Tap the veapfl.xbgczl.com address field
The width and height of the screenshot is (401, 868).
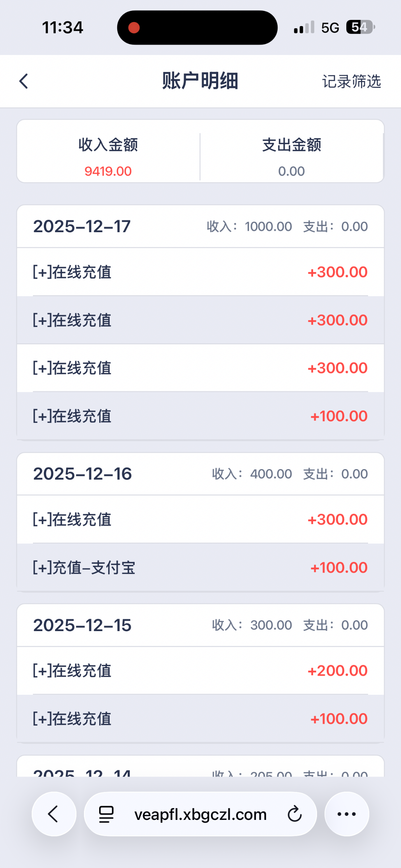[200, 814]
